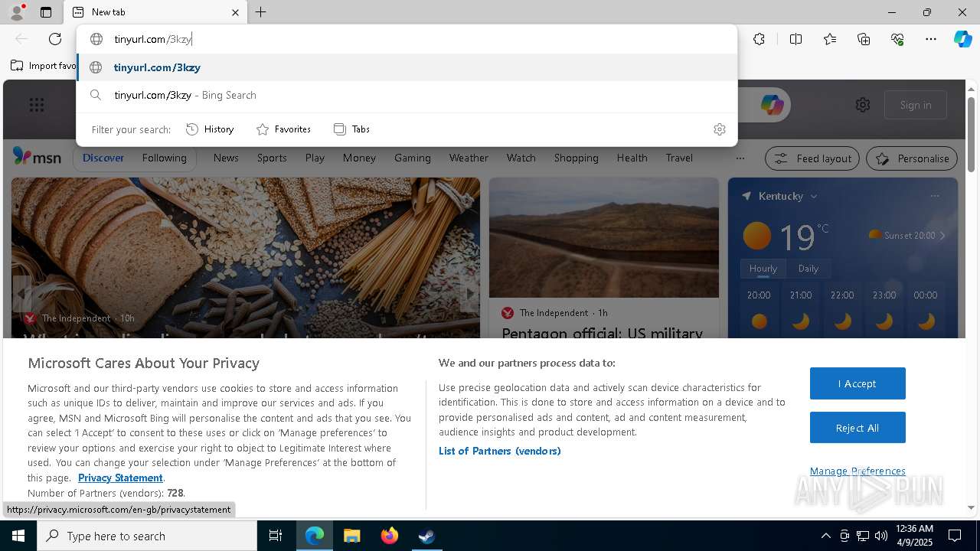This screenshot has height=551, width=980.
Task: Select the Daily forecast tab
Action: [808, 269]
